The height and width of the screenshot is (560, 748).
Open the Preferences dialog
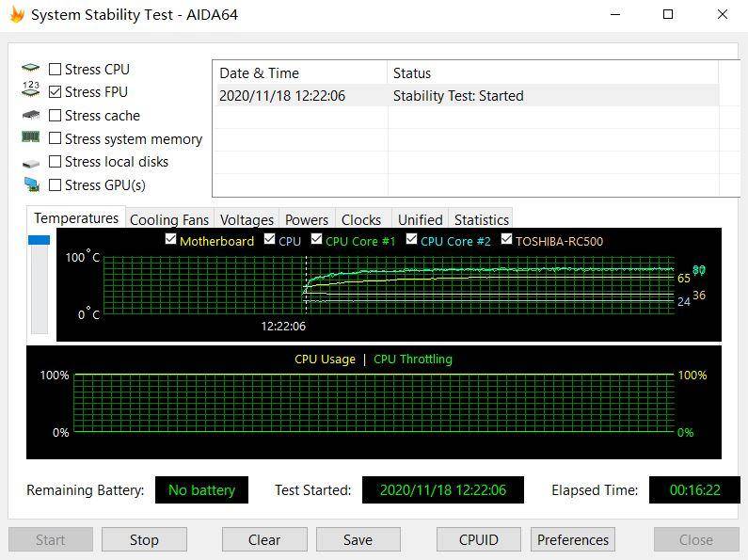pos(572,539)
